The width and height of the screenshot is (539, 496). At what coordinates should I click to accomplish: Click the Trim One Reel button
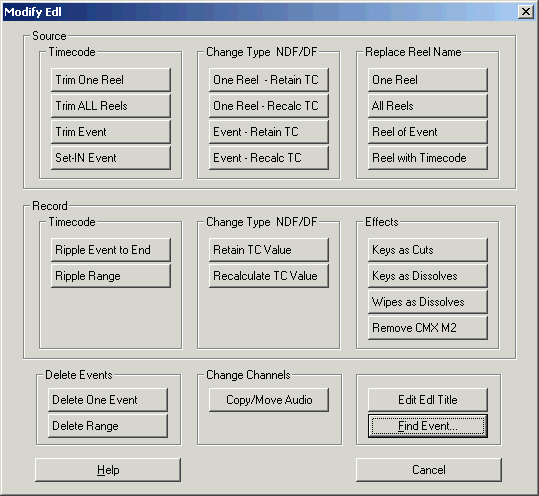pyautogui.click(x=111, y=80)
